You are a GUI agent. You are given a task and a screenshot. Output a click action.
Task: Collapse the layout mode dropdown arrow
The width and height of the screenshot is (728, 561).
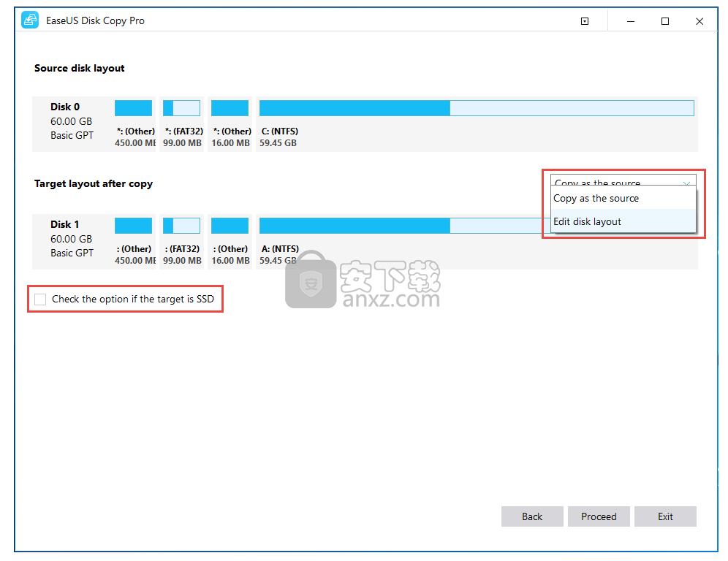[686, 183]
